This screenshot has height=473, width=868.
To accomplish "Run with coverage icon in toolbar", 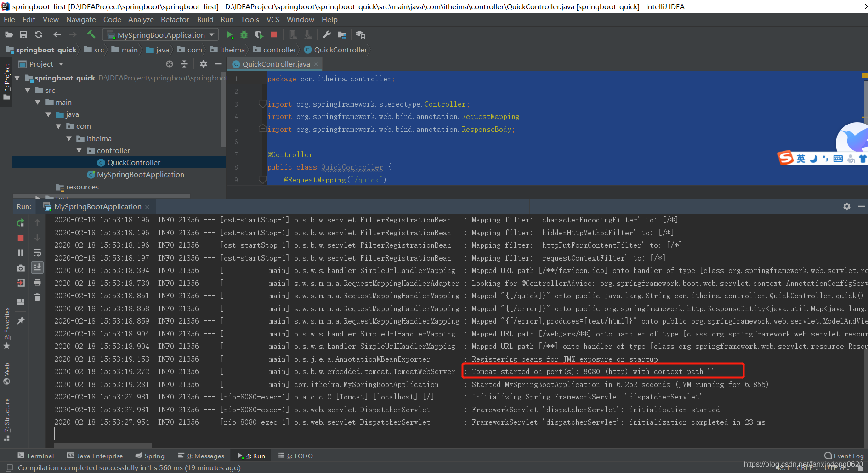I will pos(259,35).
